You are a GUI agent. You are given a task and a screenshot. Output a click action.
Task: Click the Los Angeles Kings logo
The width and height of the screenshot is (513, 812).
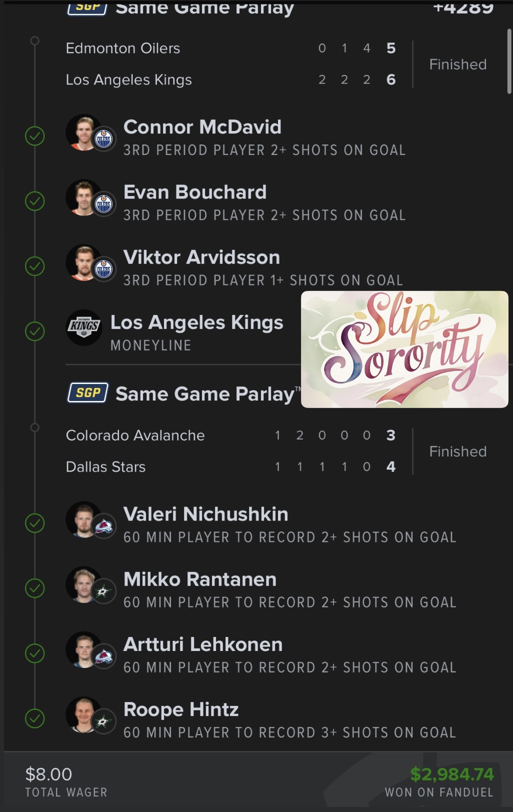84,327
